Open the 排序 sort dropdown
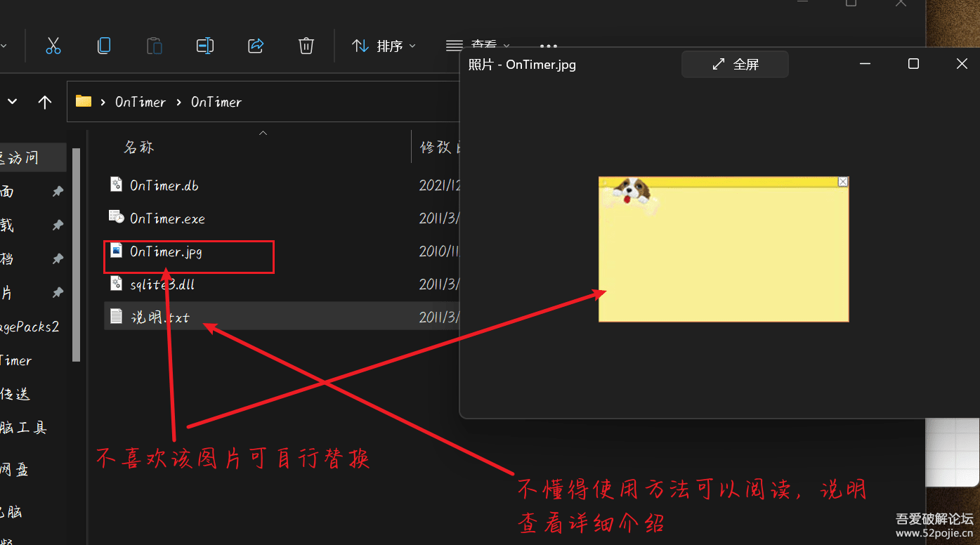This screenshot has height=545, width=980. [x=384, y=46]
